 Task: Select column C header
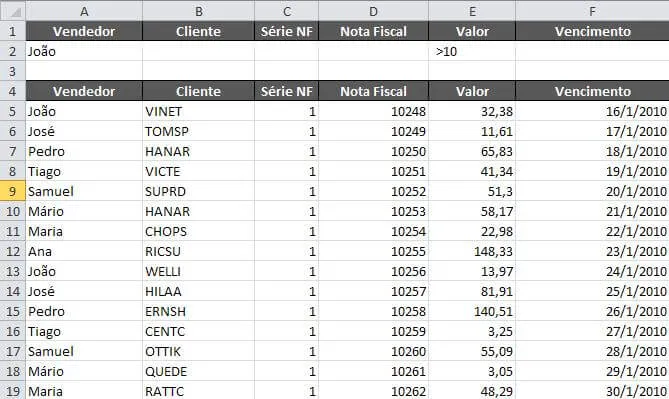pos(286,11)
